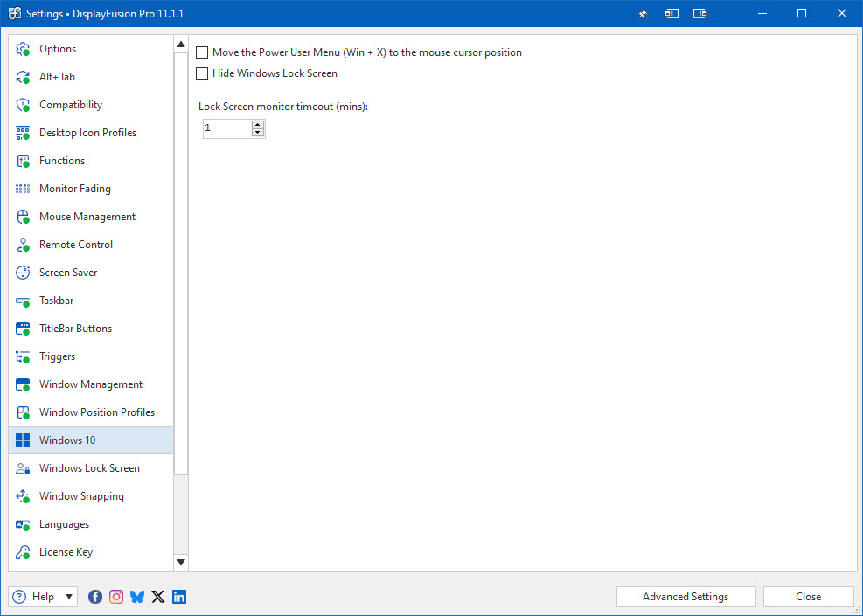Click the Monitor Fading sidebar icon
Viewport: 863px width, 616px height.
coord(23,189)
